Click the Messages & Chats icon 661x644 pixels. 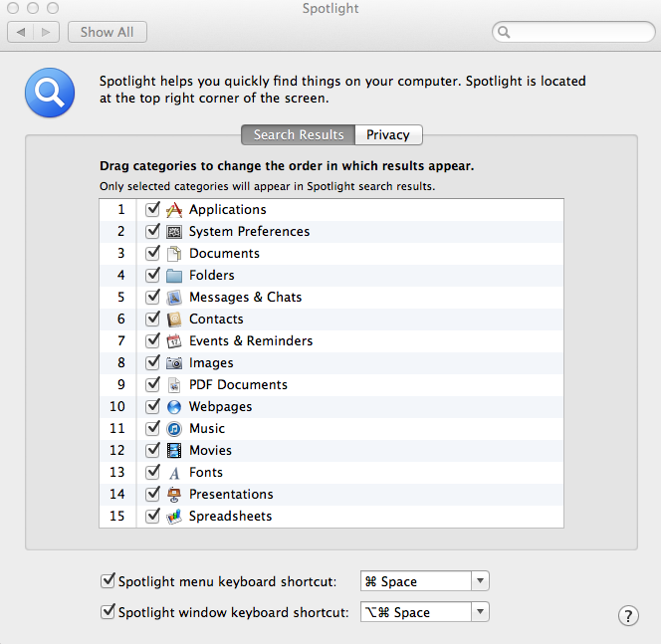coord(174,298)
